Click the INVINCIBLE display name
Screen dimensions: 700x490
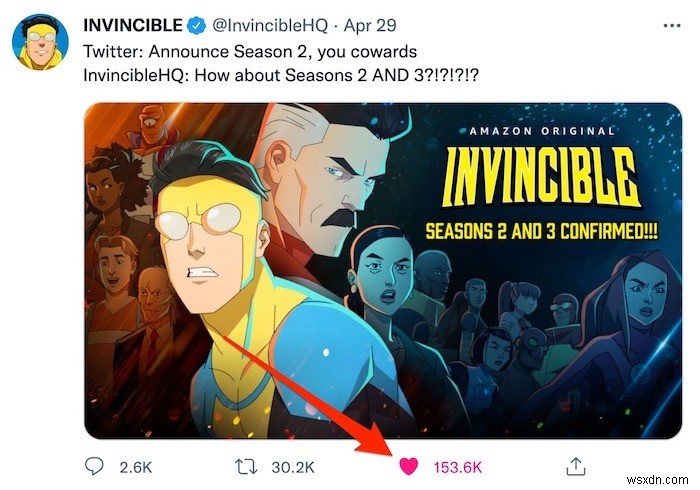coord(133,24)
